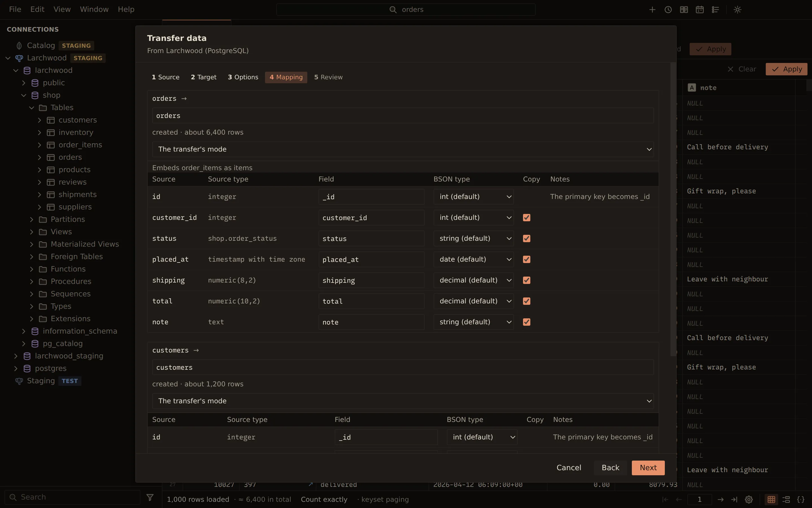
Task: Go to the 3 Options step tab
Action: (x=243, y=77)
